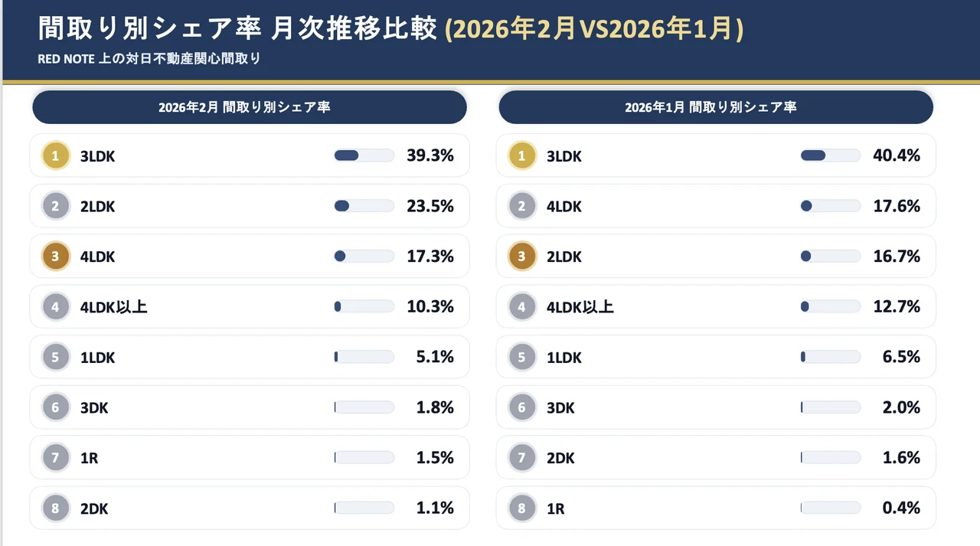Screen dimensions: 980x546
Task: Select the 2026年2月 間取り別シェア率 header
Action: tap(249, 107)
